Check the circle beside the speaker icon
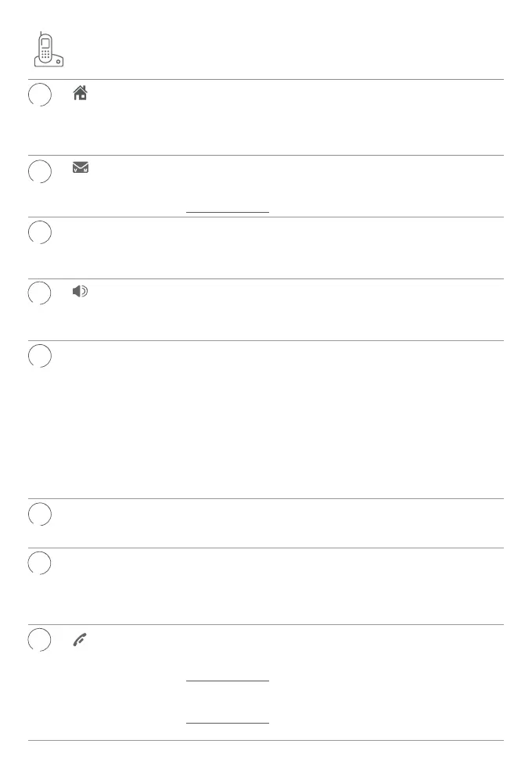This screenshot has height=776, width=532. [x=40, y=293]
